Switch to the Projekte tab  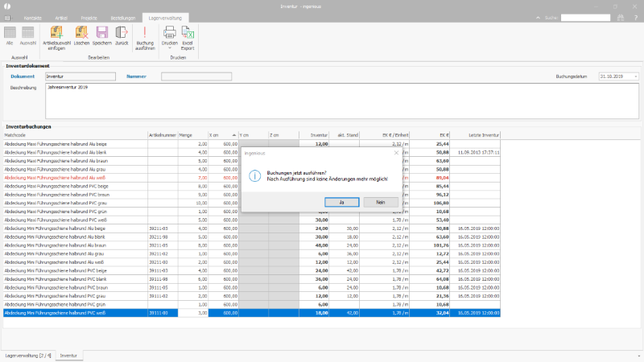coord(89,18)
